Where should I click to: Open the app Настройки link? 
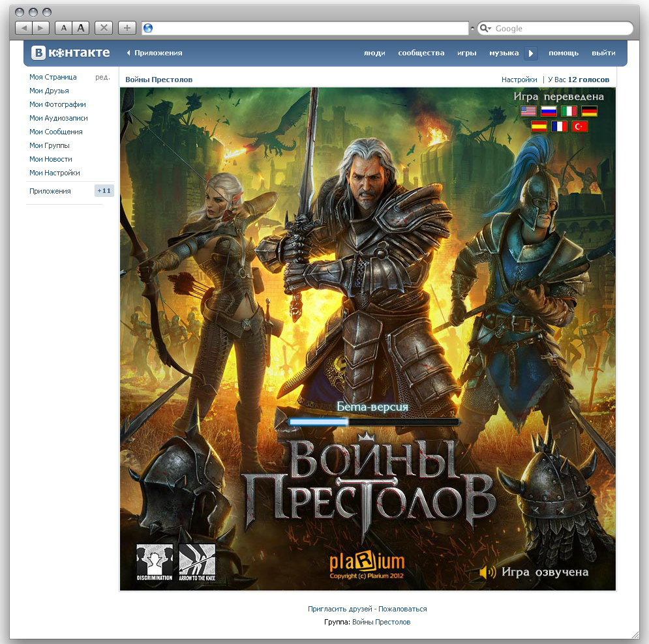(519, 80)
